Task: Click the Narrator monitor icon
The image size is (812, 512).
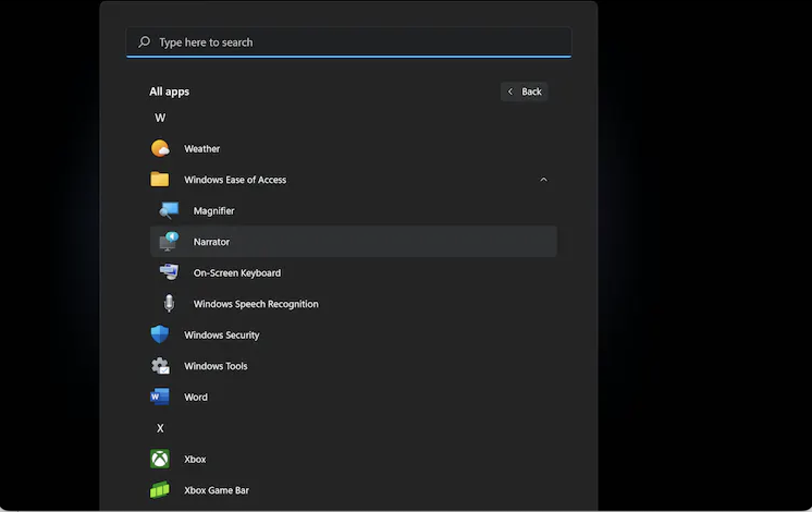Action: coord(169,241)
